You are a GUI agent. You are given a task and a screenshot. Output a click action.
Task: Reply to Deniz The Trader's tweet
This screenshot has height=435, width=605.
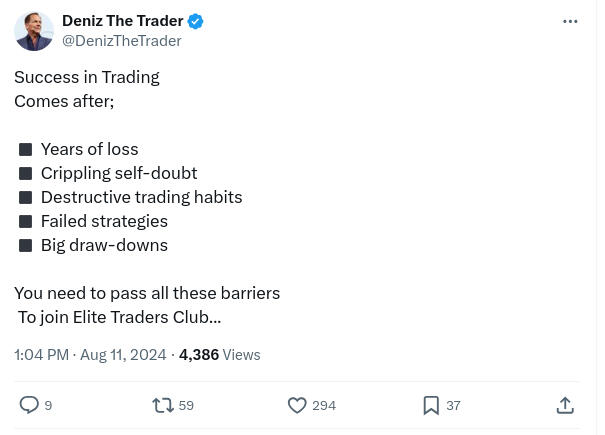point(30,405)
